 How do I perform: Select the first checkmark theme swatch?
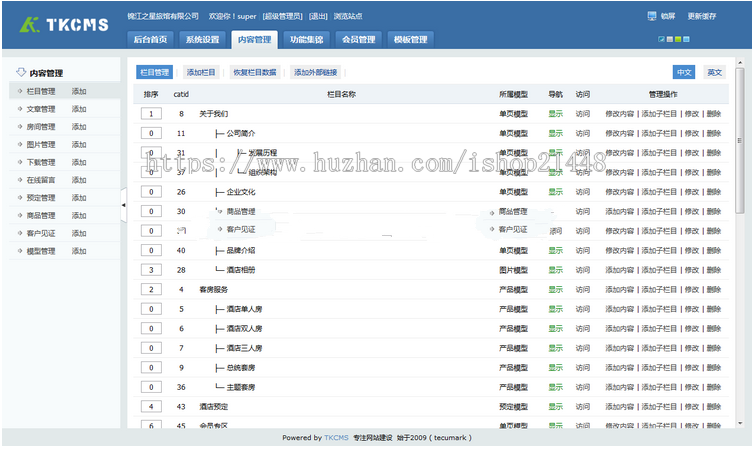pyautogui.click(x=661, y=39)
